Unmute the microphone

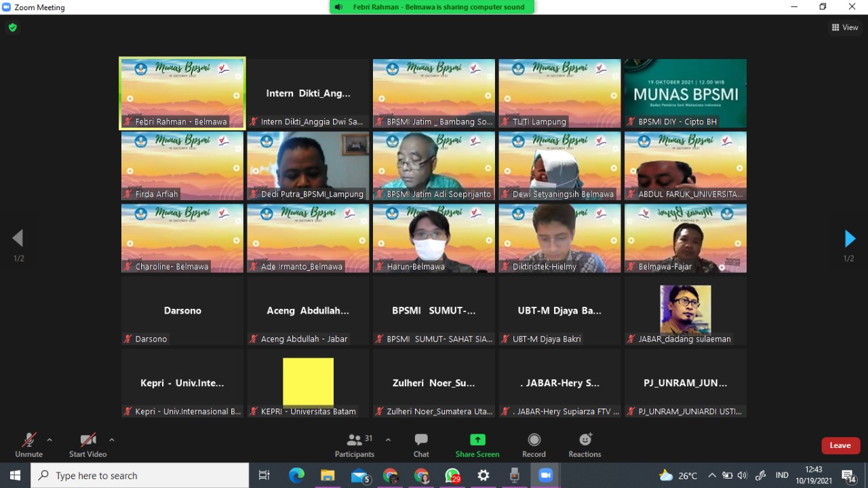(x=28, y=440)
